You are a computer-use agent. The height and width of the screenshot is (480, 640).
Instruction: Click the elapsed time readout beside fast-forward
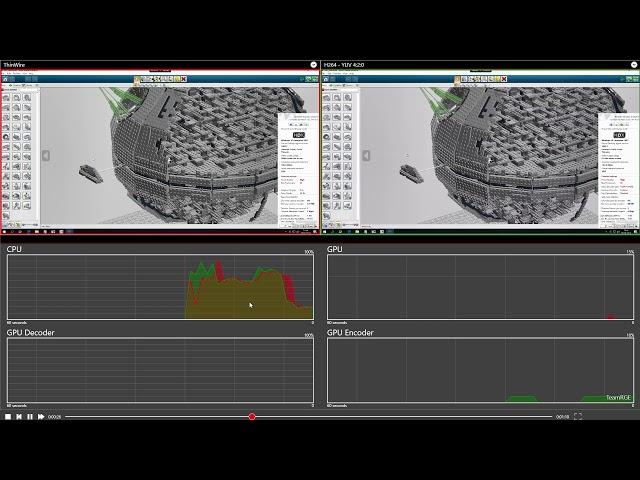point(55,417)
